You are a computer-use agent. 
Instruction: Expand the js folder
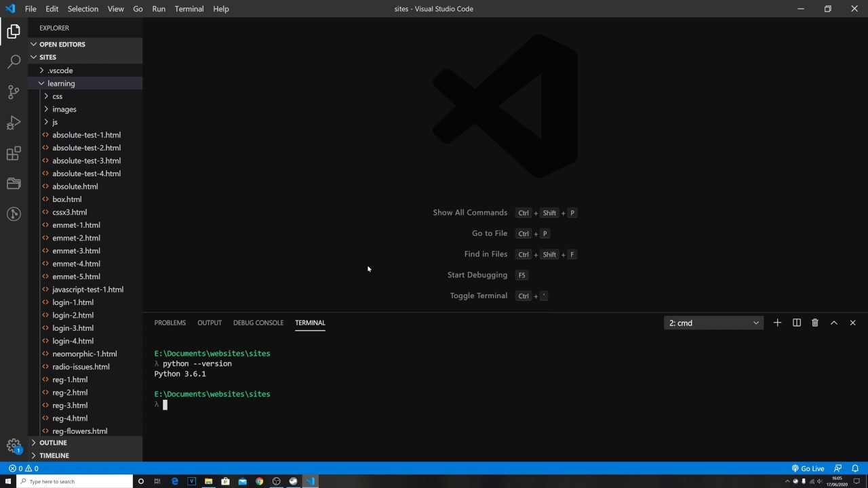tap(85, 122)
